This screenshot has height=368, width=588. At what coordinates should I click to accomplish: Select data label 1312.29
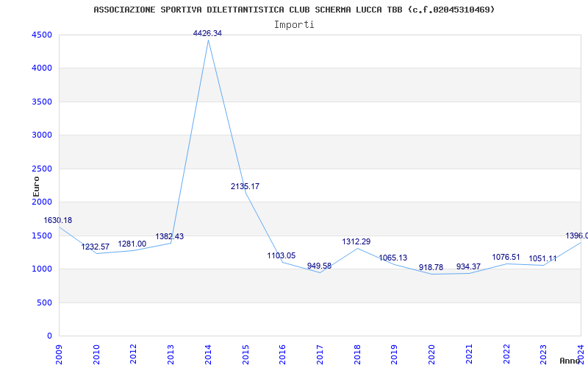tap(356, 242)
